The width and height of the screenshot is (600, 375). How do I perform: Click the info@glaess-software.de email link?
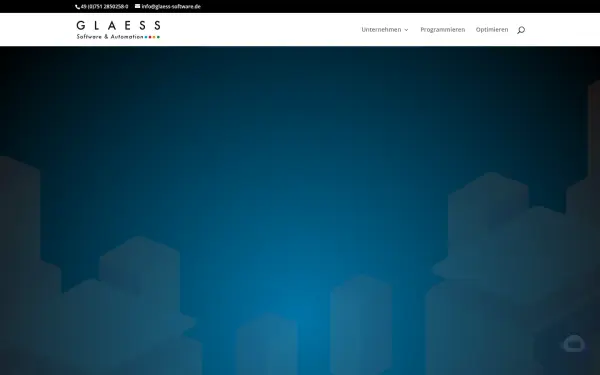[171, 6]
